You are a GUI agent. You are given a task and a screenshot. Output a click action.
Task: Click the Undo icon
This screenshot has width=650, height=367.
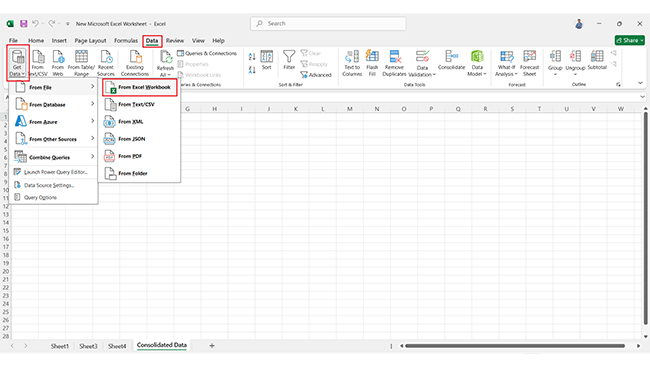35,24
